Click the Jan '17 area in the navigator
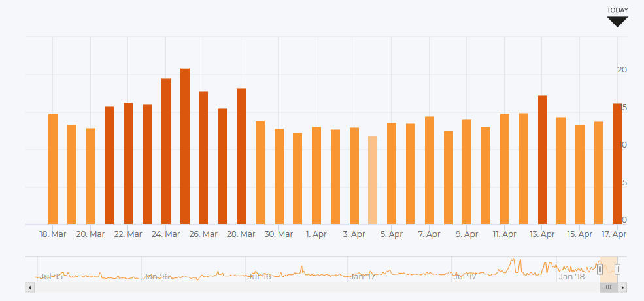The image size is (644, 301). tap(362, 274)
